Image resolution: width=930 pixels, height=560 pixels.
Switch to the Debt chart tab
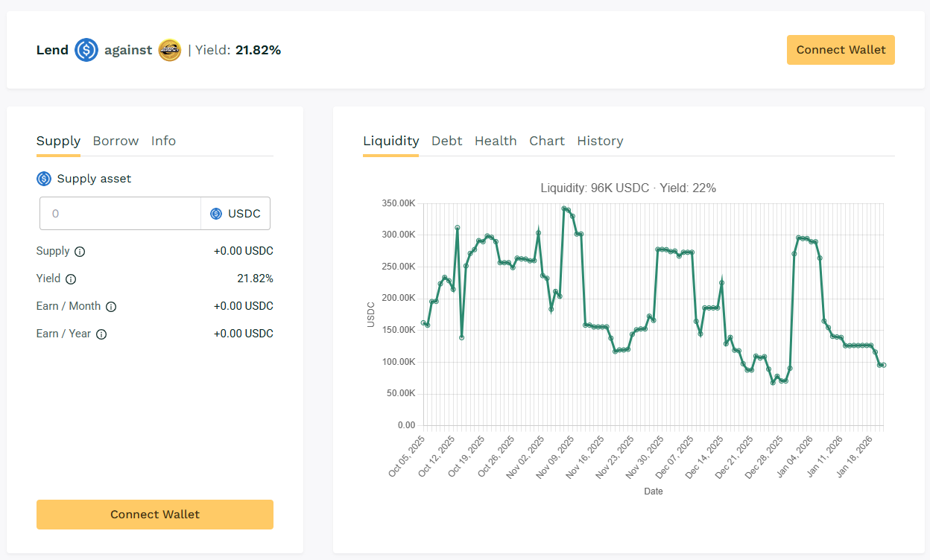pyautogui.click(x=446, y=141)
